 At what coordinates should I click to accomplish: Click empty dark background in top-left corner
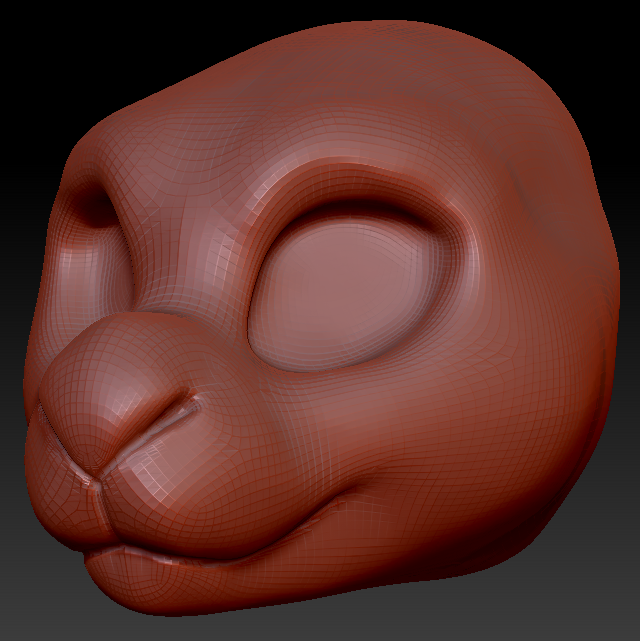[30, 30]
